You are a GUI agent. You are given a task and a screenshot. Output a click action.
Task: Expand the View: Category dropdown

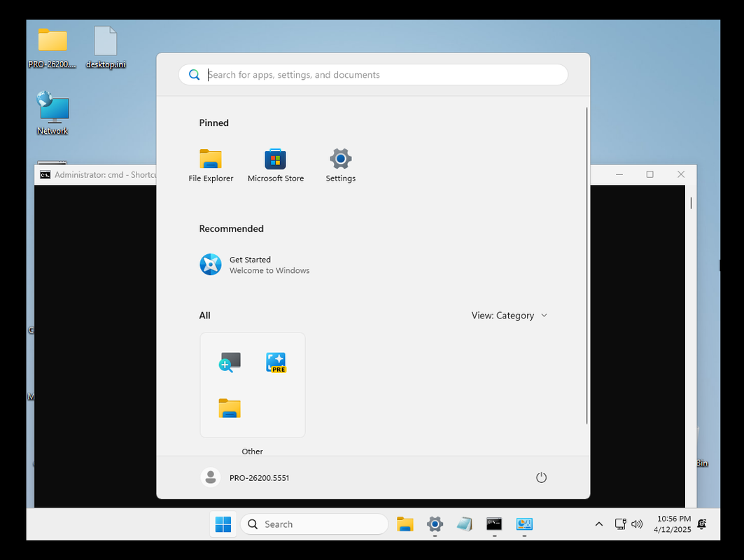[509, 316]
